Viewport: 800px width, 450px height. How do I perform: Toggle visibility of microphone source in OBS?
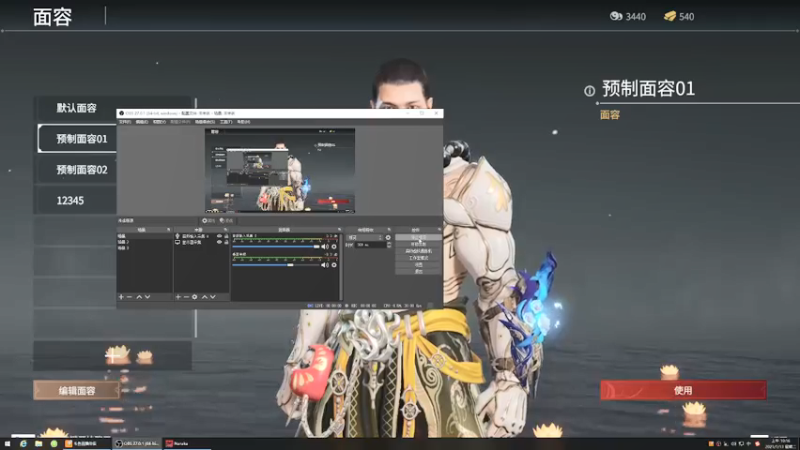(x=219, y=236)
